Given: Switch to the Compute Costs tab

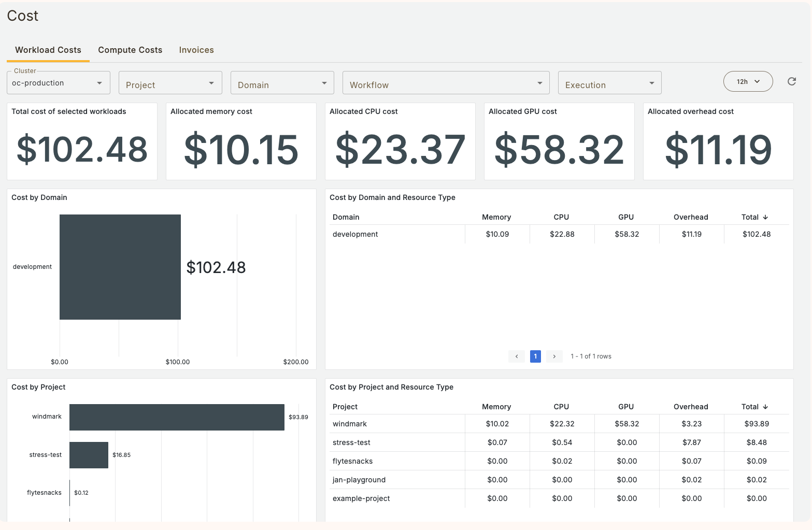Looking at the screenshot, I should (130, 50).
